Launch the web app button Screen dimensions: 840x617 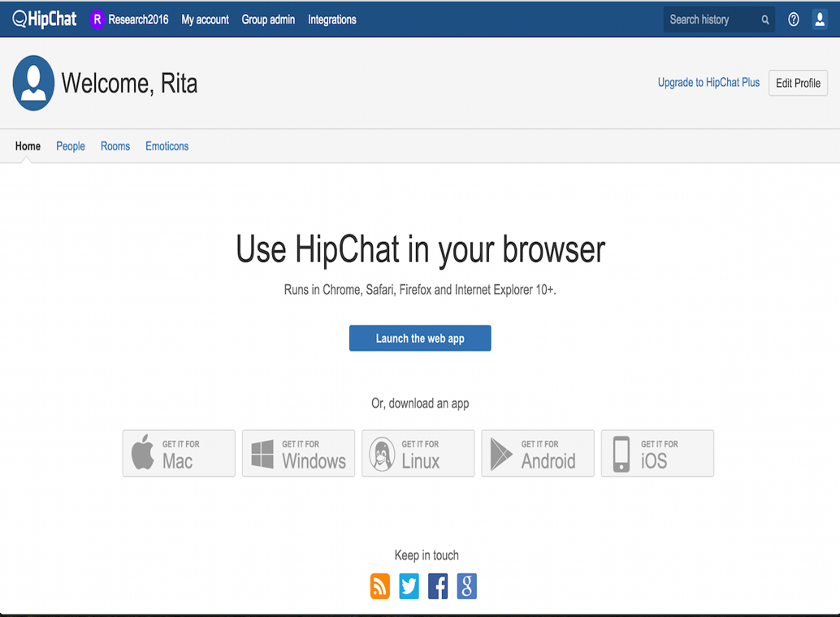(x=420, y=339)
